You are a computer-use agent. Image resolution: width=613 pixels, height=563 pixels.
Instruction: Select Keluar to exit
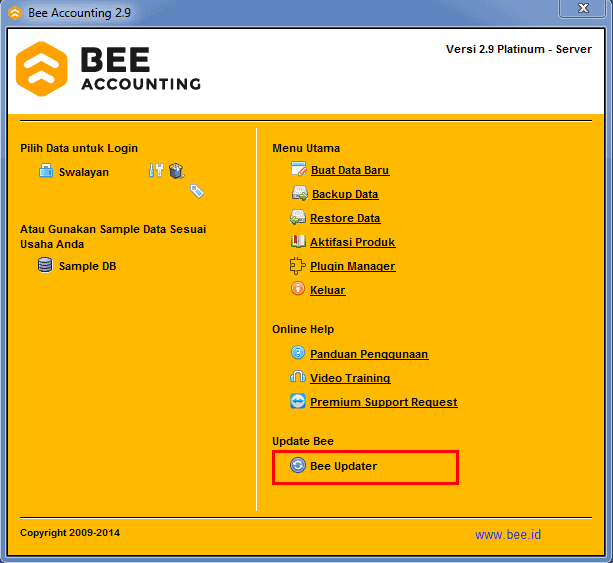tap(327, 290)
